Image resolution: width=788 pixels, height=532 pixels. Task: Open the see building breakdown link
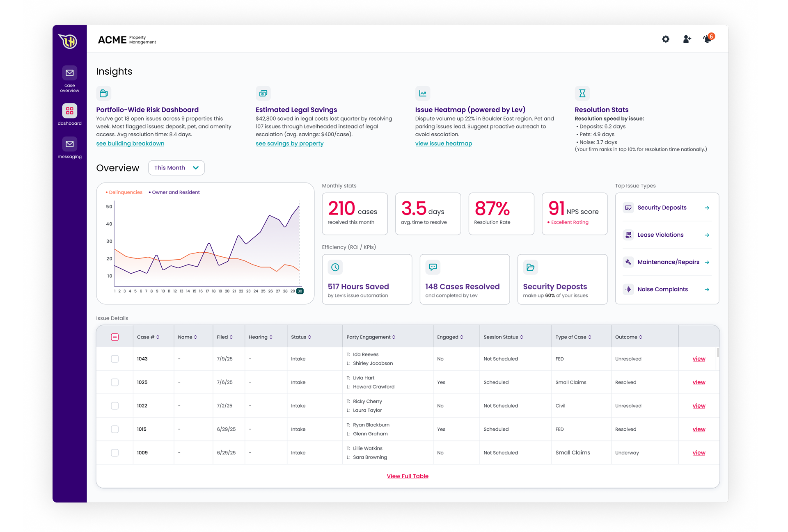[130, 144]
